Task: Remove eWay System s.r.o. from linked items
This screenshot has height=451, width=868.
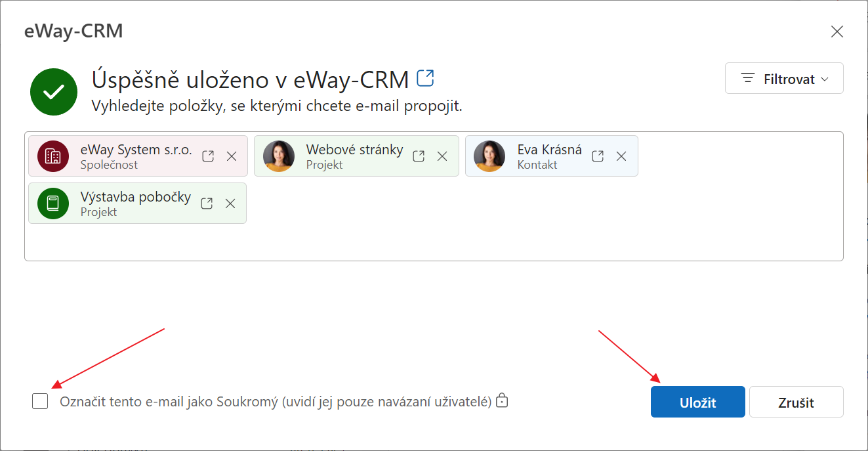Action: (232, 156)
